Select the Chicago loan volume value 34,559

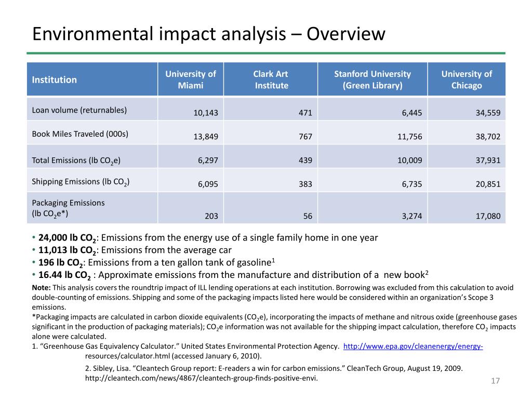488,113
